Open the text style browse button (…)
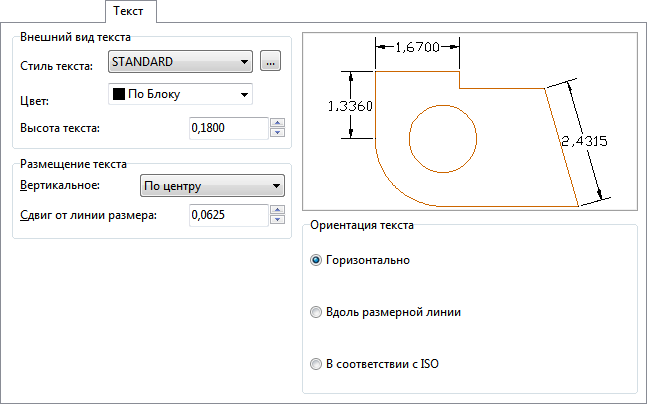Screen dimensions: 647x404 [x=270, y=62]
